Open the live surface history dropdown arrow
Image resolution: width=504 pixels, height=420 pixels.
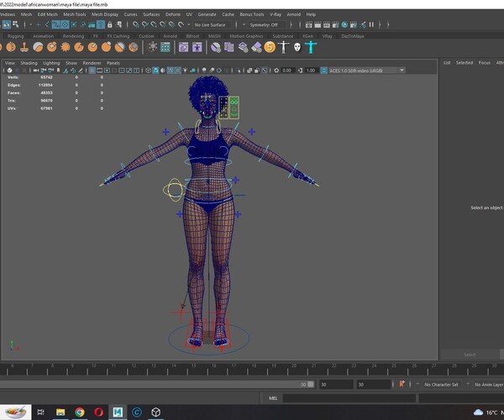click(189, 24)
